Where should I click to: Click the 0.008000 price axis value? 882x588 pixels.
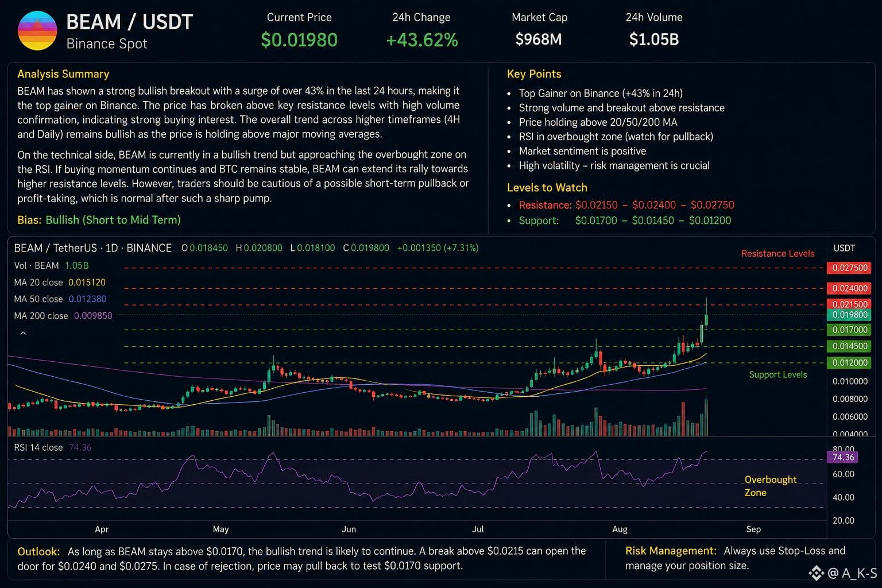(850, 399)
